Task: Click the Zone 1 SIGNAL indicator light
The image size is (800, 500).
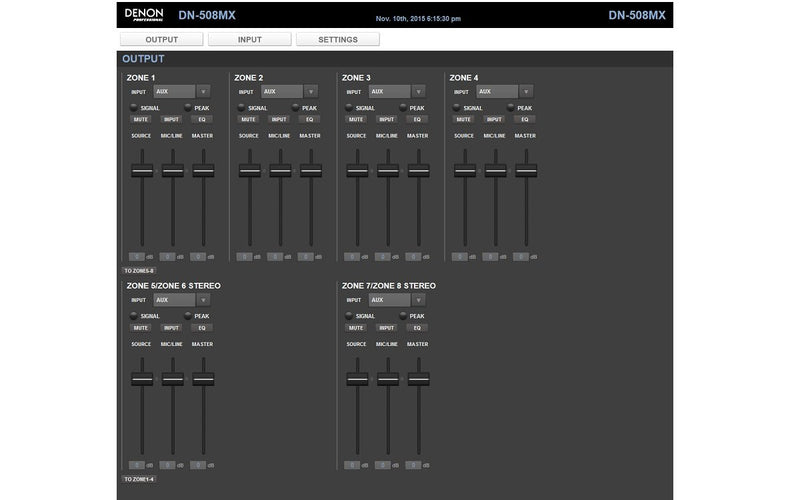Action: pos(133,107)
